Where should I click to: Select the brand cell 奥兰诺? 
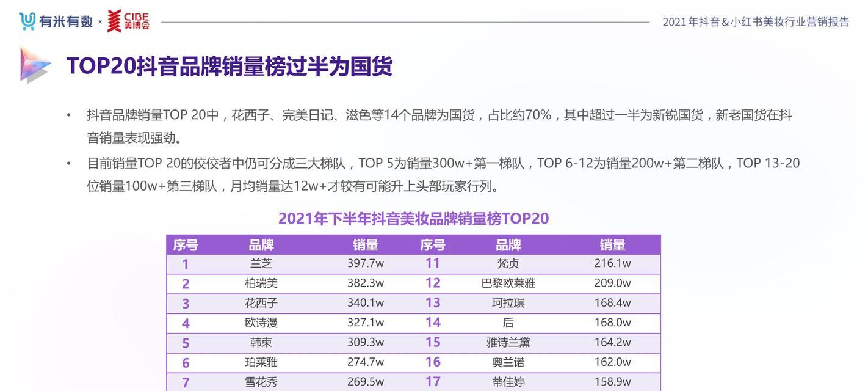coord(508,362)
